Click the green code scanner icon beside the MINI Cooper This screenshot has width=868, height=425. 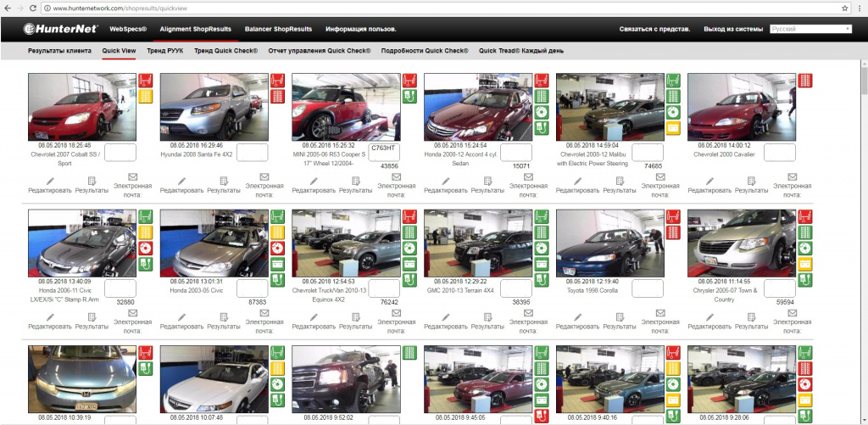point(409,96)
